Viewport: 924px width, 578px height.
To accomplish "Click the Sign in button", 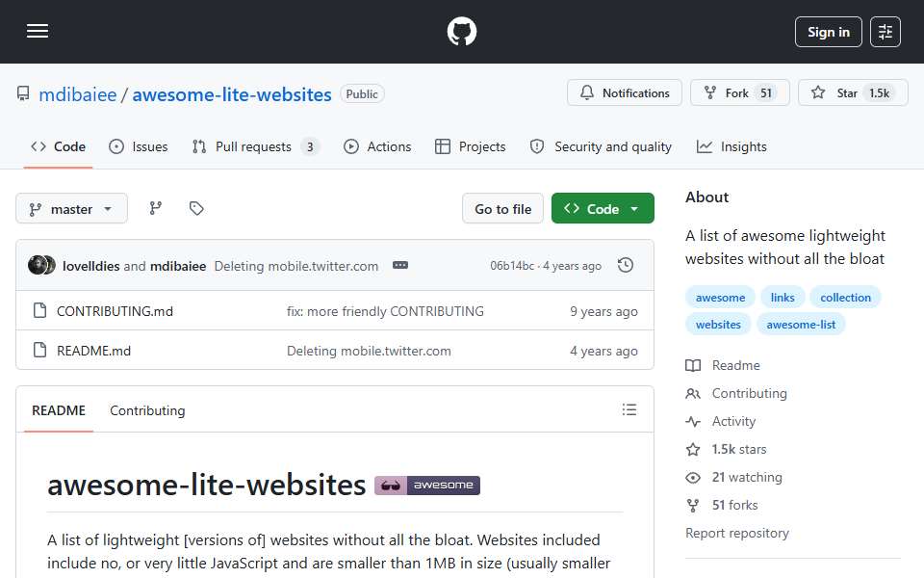I will [x=828, y=32].
